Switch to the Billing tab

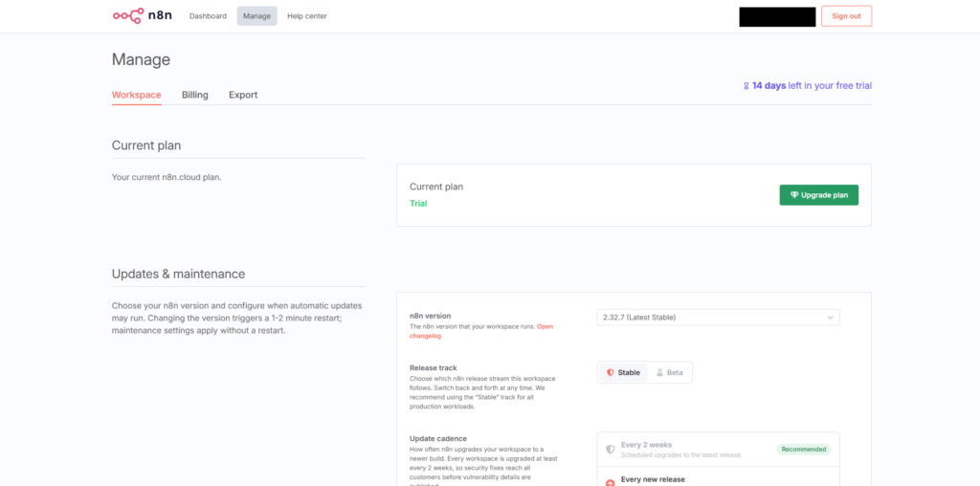point(195,95)
